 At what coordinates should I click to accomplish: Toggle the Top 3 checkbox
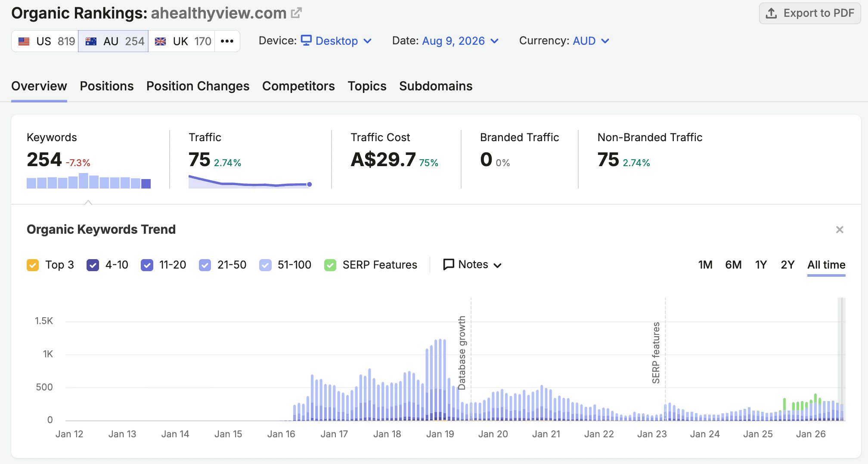tap(33, 265)
